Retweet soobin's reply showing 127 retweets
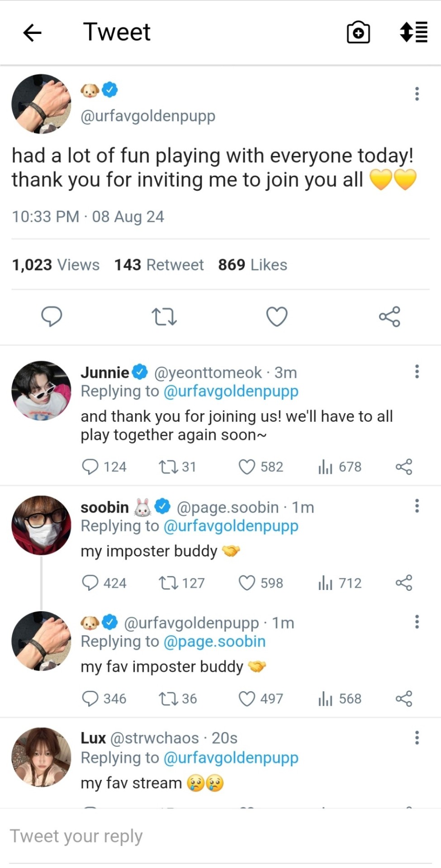 (168, 583)
